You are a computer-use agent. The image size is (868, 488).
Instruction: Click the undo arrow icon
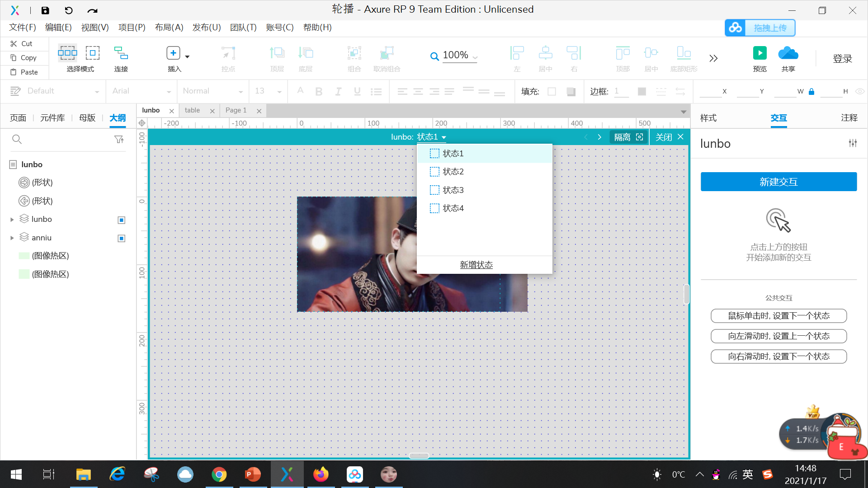click(x=69, y=10)
